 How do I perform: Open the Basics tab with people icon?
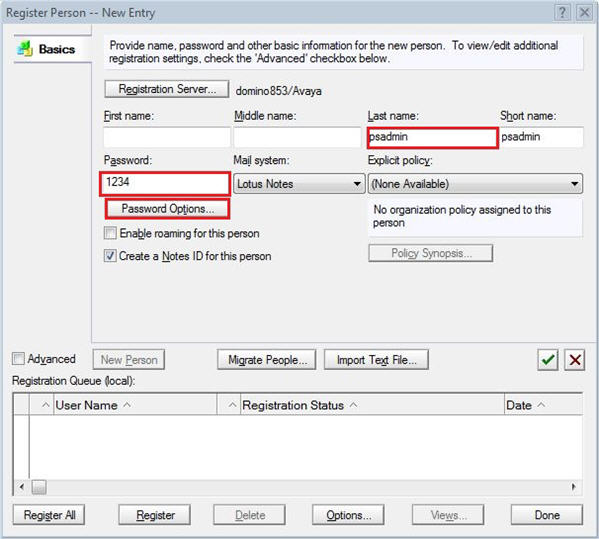pyautogui.click(x=47, y=49)
